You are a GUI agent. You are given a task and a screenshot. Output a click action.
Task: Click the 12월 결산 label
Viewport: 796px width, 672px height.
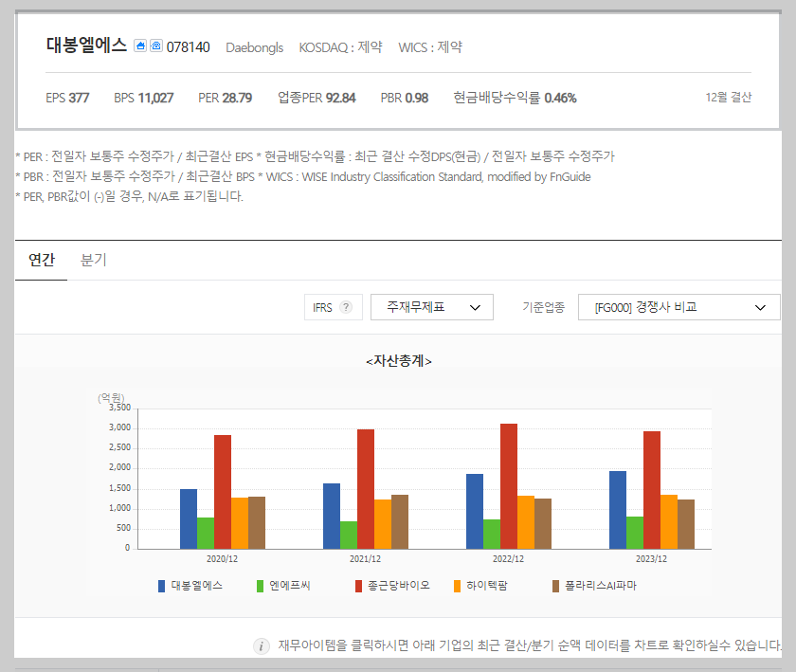[729, 97]
